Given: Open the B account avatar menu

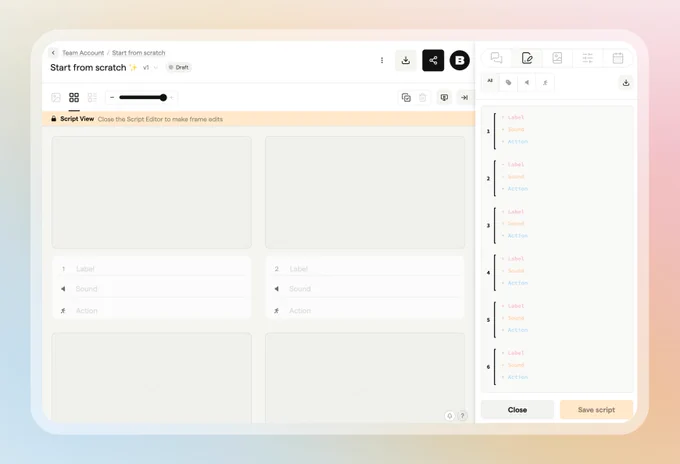Looking at the screenshot, I should [x=460, y=60].
